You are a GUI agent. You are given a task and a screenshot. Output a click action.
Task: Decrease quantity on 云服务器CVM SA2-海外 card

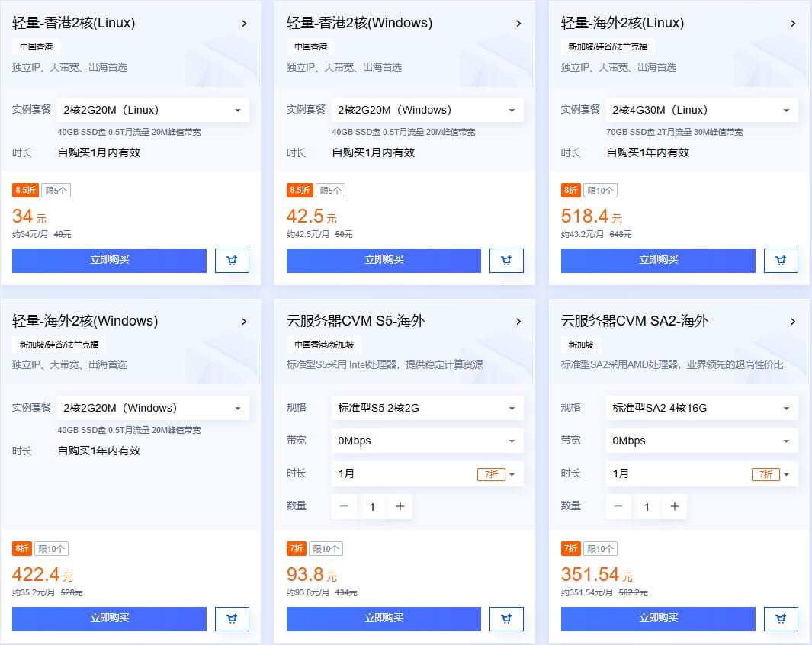[x=618, y=506]
